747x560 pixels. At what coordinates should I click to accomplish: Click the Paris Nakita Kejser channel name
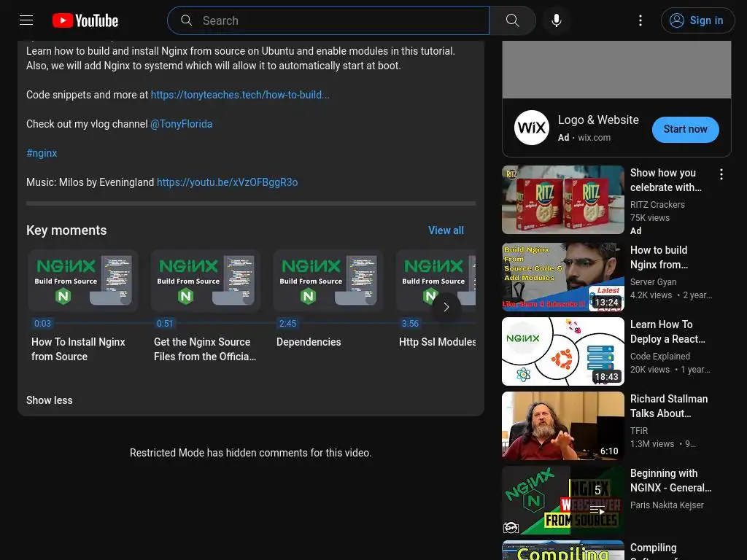pos(667,505)
